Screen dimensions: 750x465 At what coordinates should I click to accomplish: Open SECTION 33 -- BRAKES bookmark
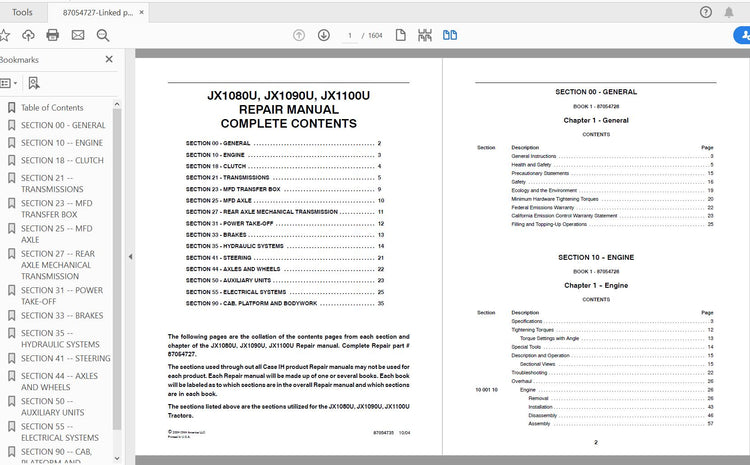(62, 316)
